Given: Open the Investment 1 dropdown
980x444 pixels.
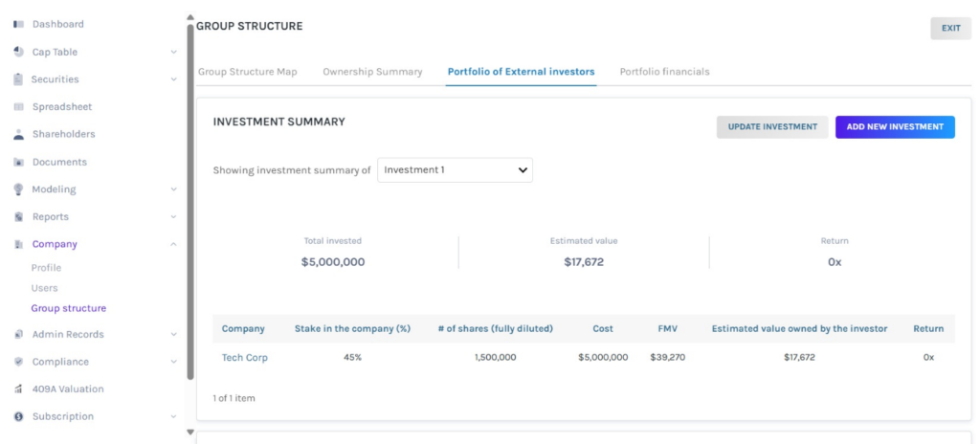Looking at the screenshot, I should point(455,170).
